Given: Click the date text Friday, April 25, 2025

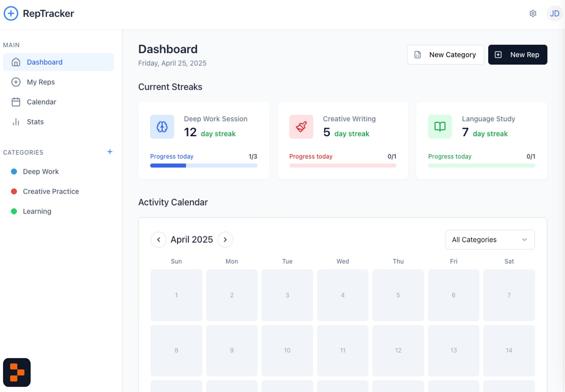Looking at the screenshot, I should point(172,63).
